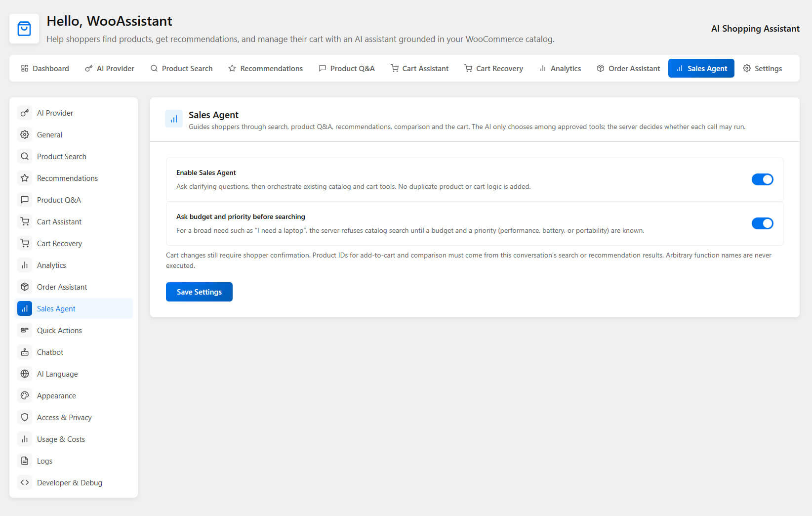Click the grid icon on the Dashboard tab

coord(25,69)
